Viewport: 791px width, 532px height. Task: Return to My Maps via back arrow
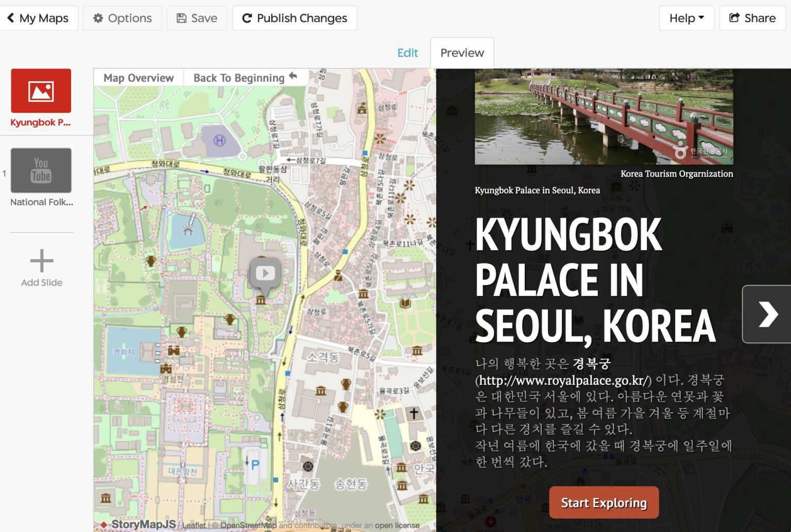coord(11,17)
